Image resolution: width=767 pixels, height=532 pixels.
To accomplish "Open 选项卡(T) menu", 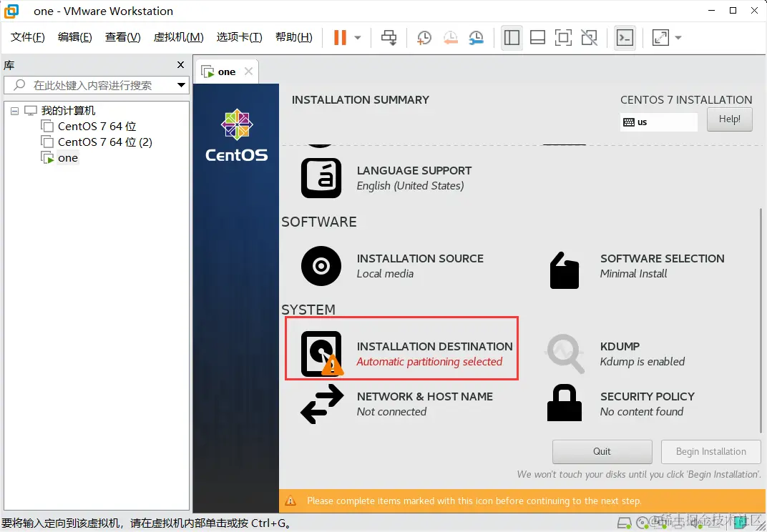I will coord(239,37).
